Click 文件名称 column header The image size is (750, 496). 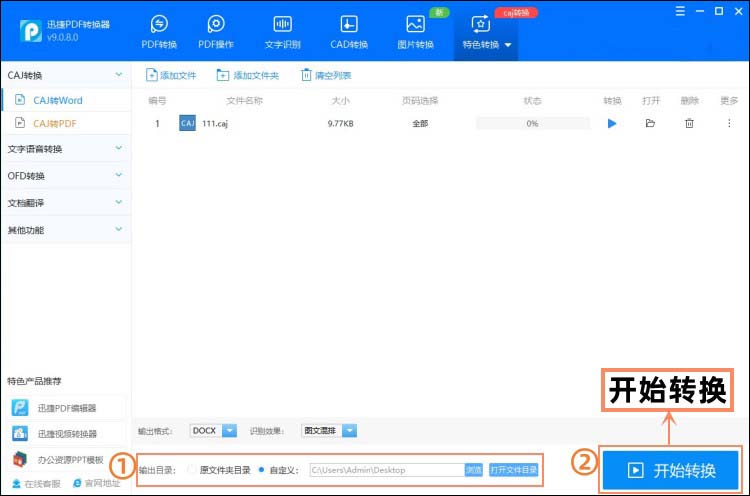[x=244, y=100]
